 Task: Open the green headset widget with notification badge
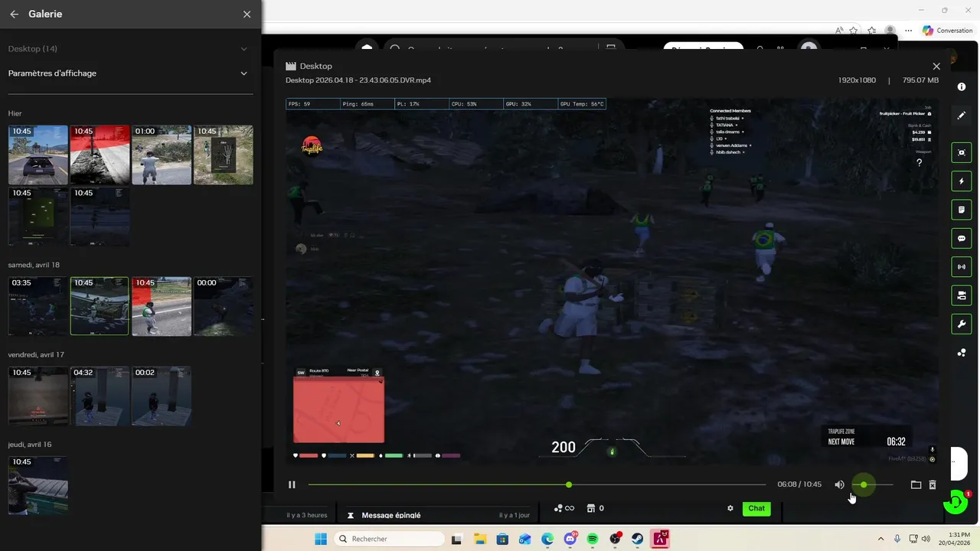point(955,502)
